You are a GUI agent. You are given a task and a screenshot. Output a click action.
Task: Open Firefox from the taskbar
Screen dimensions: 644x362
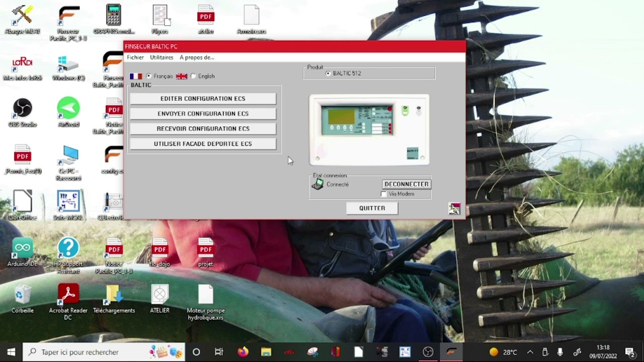[x=243, y=352]
